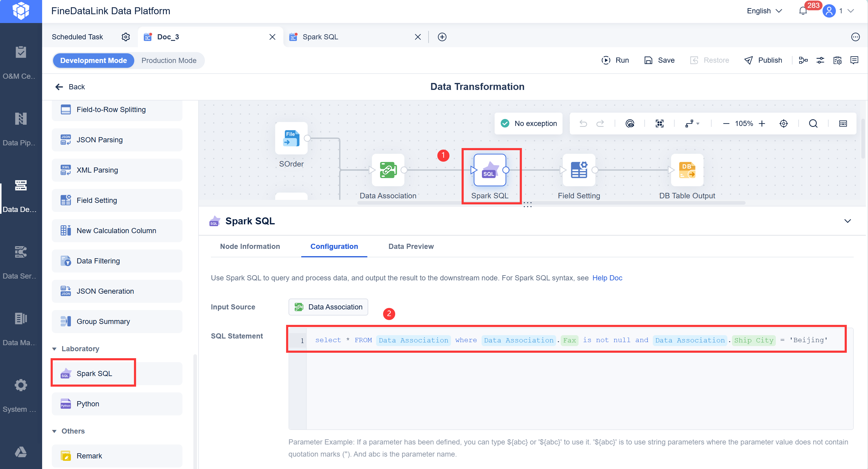The width and height of the screenshot is (868, 469).
Task: Open the Scheduled Task settings gear
Action: (x=126, y=37)
